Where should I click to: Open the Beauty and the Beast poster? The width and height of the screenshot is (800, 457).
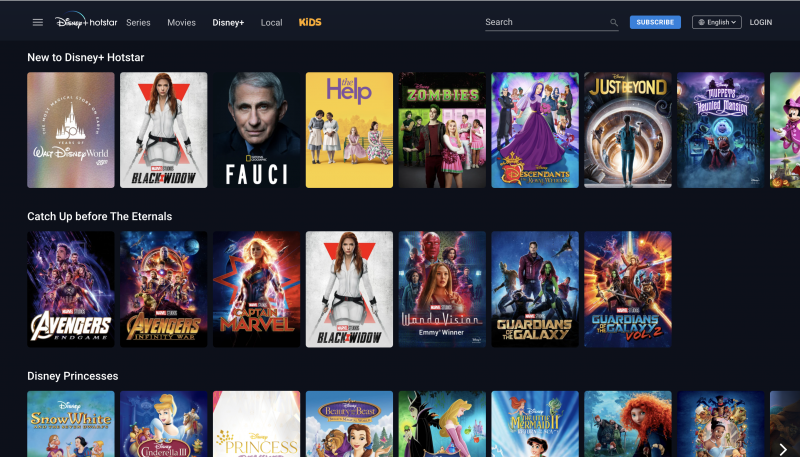349,424
